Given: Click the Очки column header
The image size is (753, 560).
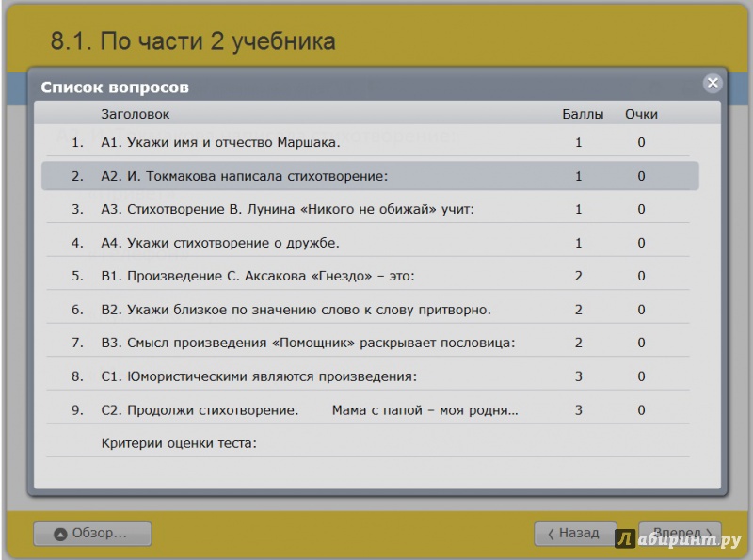Looking at the screenshot, I should [641, 114].
